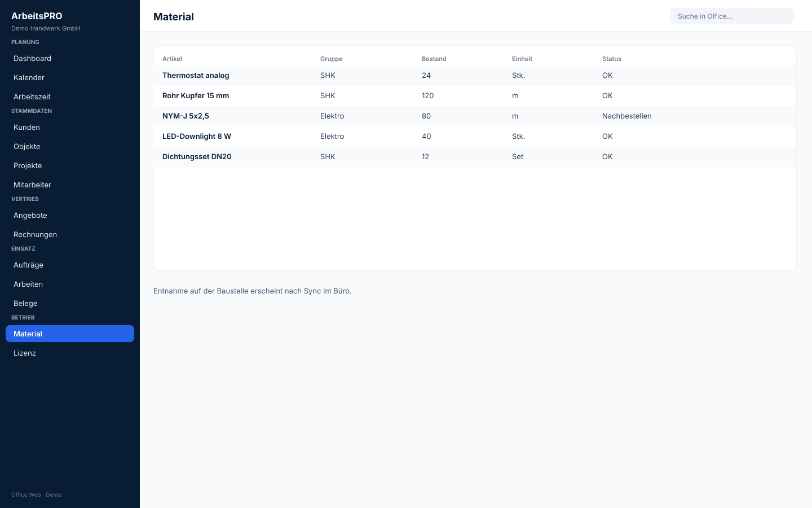
Task: Click stock value 40 for LED-Downlight
Action: [426, 136]
